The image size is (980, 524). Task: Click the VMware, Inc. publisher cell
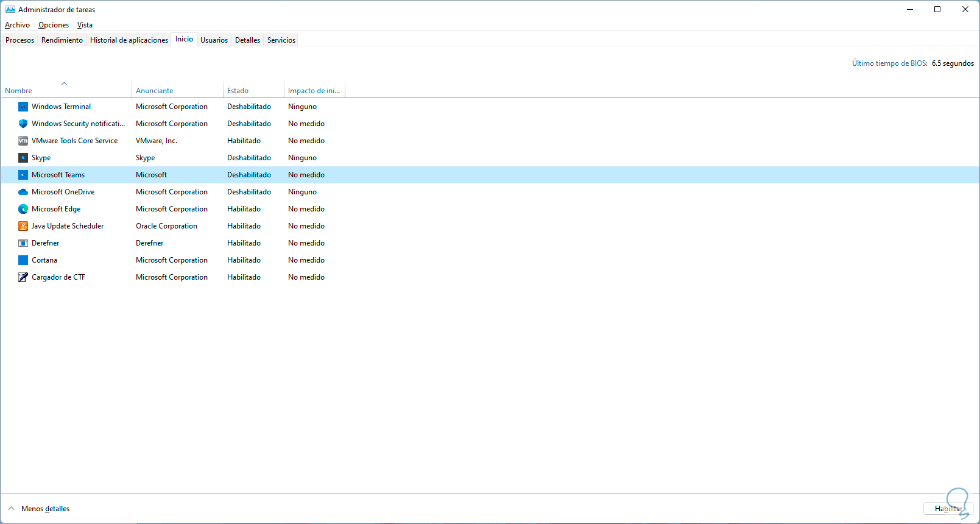point(157,141)
